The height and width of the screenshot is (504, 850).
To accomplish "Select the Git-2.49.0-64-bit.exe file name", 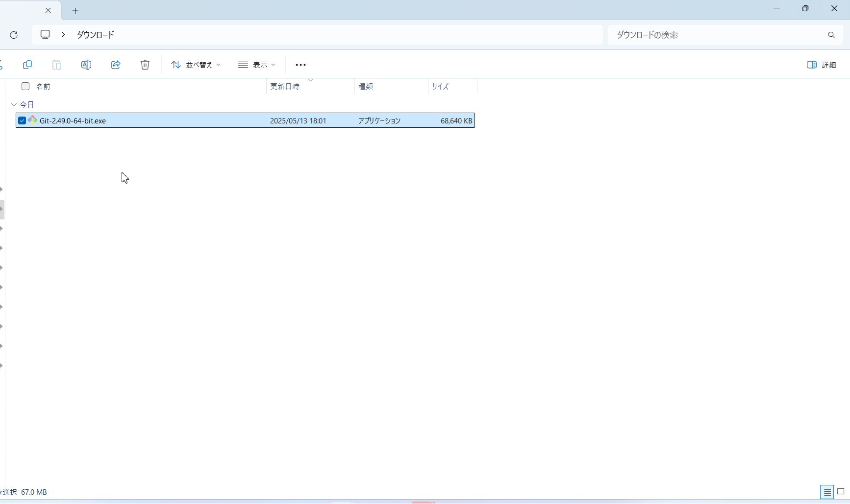I will click(73, 120).
